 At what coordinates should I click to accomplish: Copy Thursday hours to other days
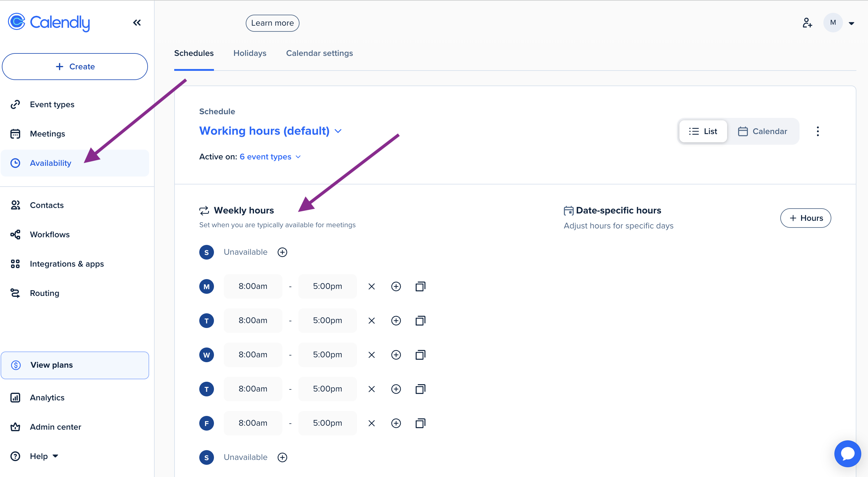point(420,389)
